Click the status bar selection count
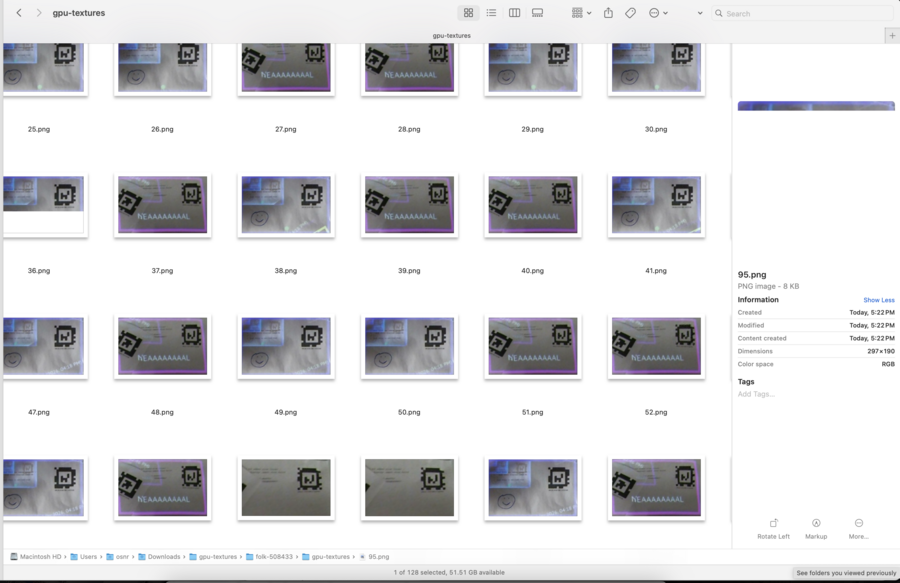The image size is (900, 583). 449,573
